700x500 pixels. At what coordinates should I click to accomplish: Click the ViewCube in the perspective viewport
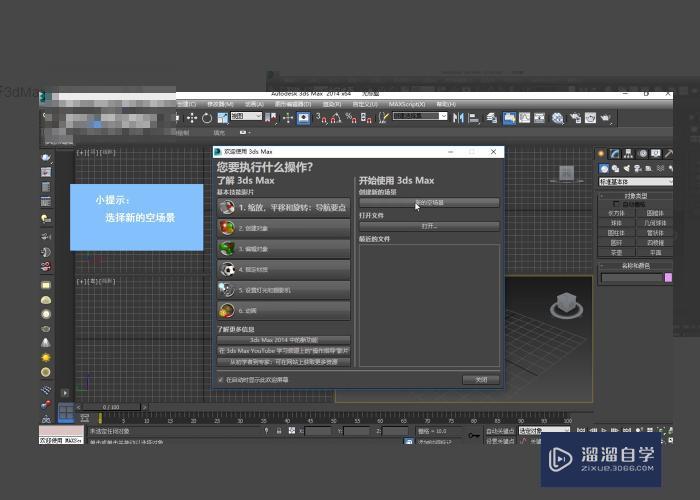[563, 301]
